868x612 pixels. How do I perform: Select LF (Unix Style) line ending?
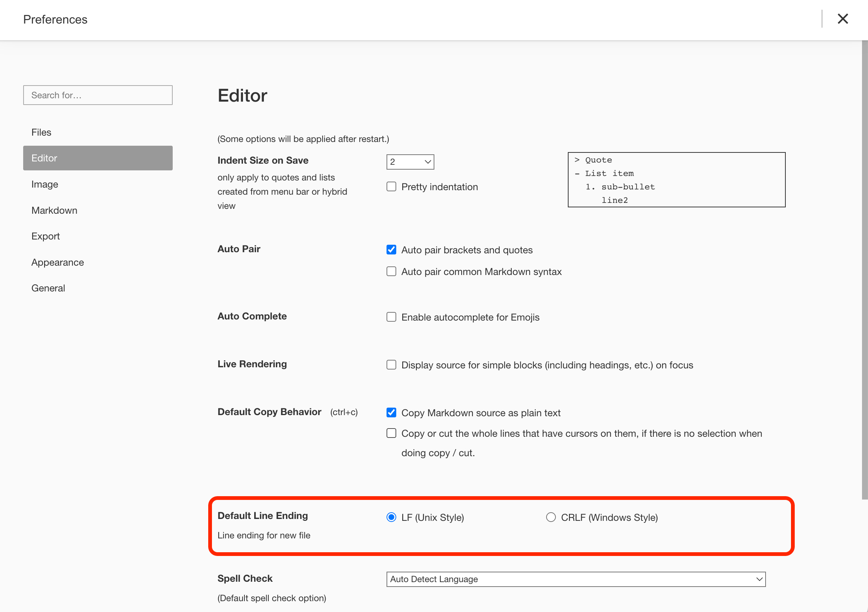[x=391, y=517]
